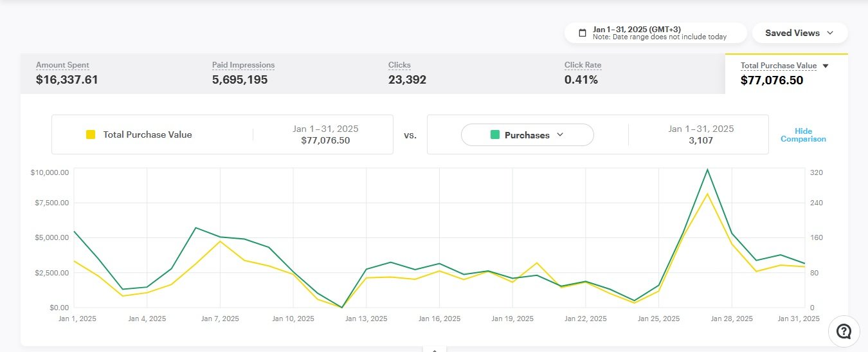Click the 23,392 clicks value
This screenshot has width=868, height=352.
[407, 80]
